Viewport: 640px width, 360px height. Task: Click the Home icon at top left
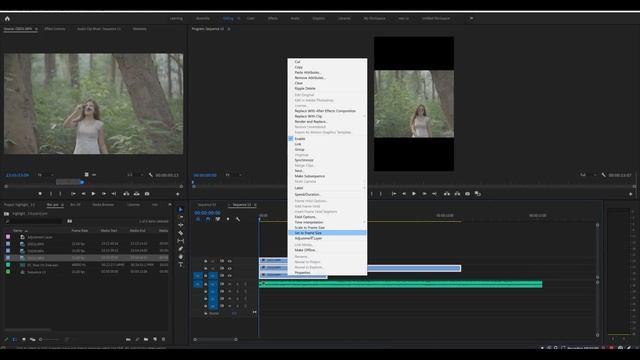tap(7, 18)
